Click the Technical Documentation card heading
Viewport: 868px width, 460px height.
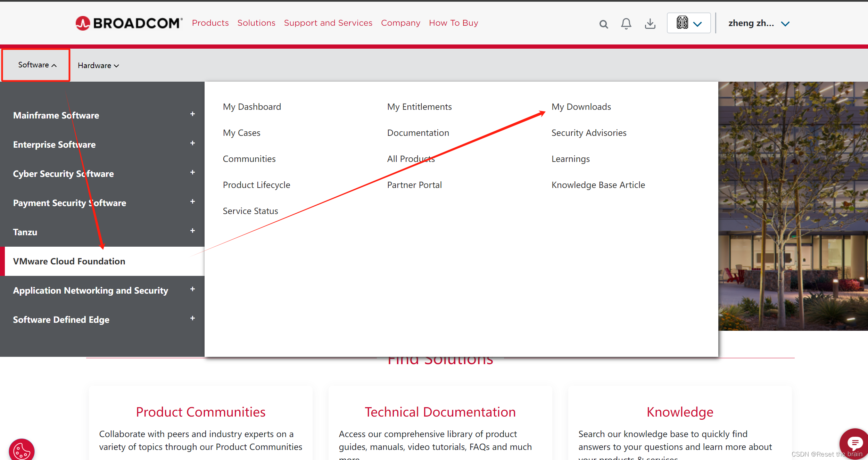440,412
